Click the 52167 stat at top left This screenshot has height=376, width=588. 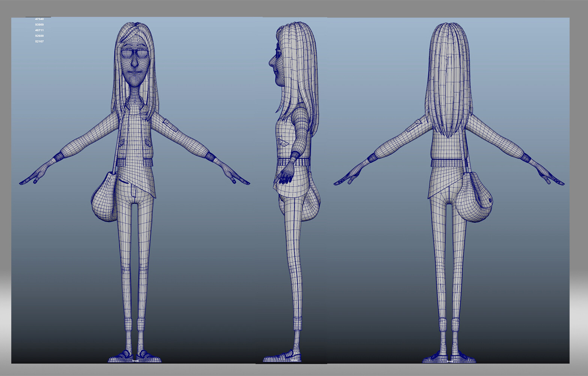[39, 42]
